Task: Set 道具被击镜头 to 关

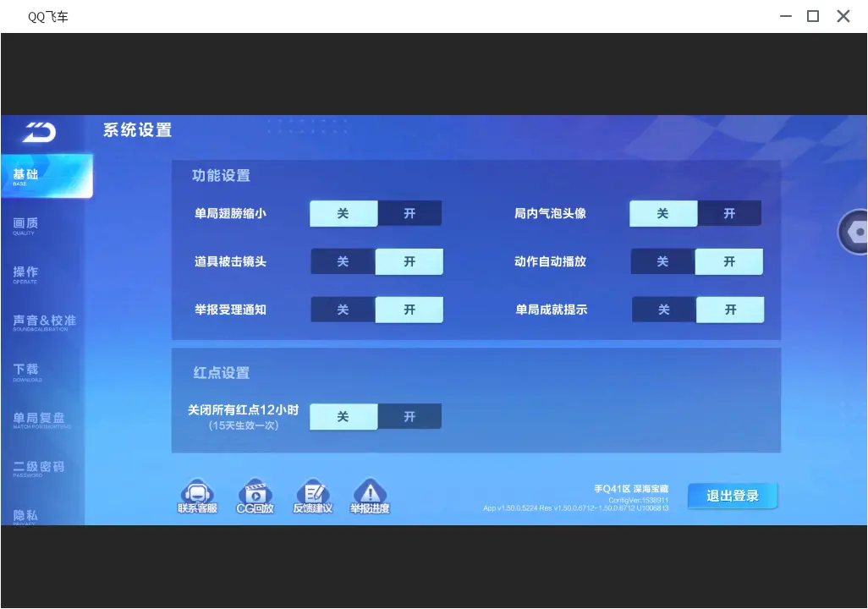Action: [x=343, y=262]
